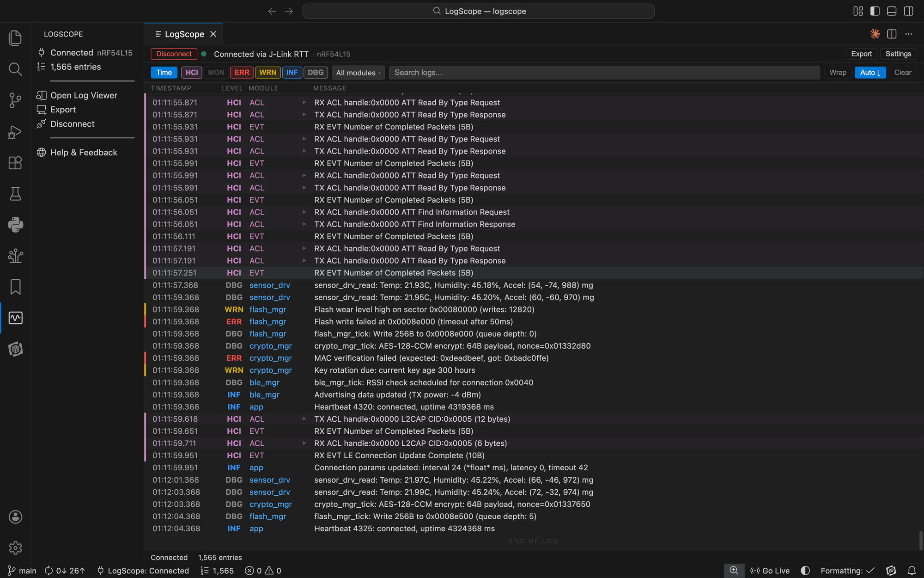Disable the INF level filter

(292, 73)
